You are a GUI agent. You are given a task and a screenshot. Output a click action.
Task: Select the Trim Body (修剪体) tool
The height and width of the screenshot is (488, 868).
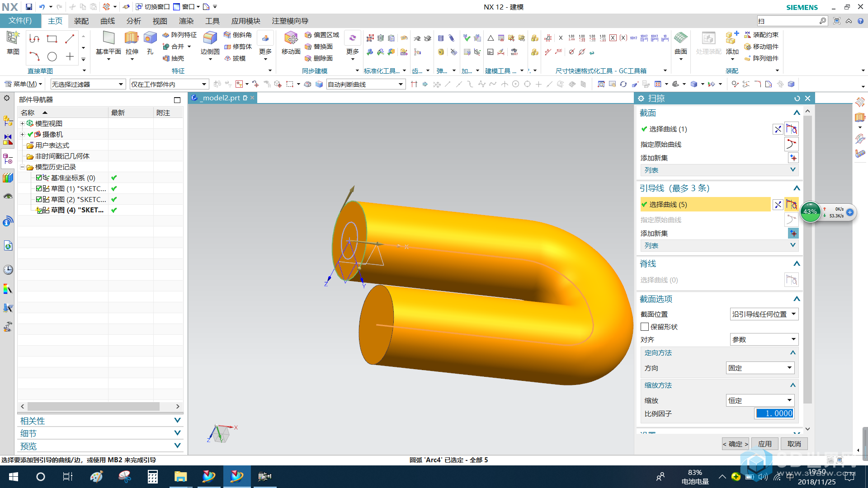click(x=238, y=47)
